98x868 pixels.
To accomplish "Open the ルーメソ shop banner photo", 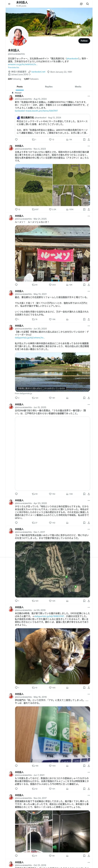I will [52, 253].
